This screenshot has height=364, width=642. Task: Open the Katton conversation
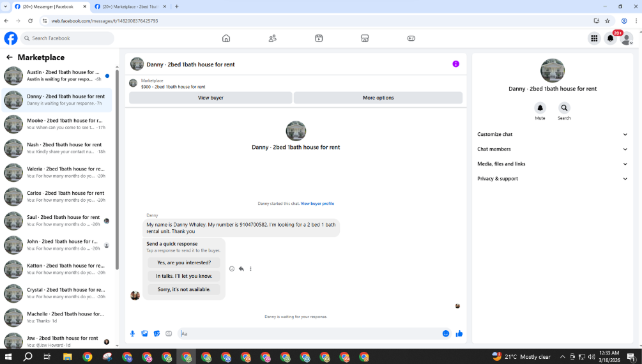57,269
